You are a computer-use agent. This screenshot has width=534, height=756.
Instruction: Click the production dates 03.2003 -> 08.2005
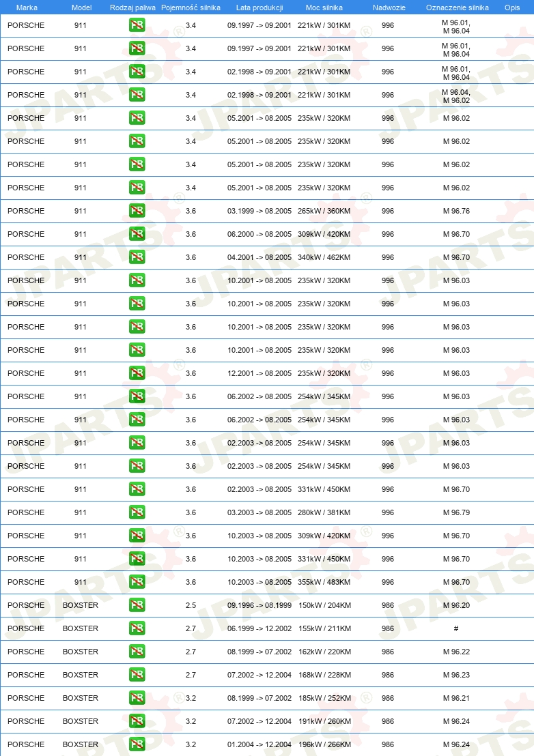(x=259, y=512)
